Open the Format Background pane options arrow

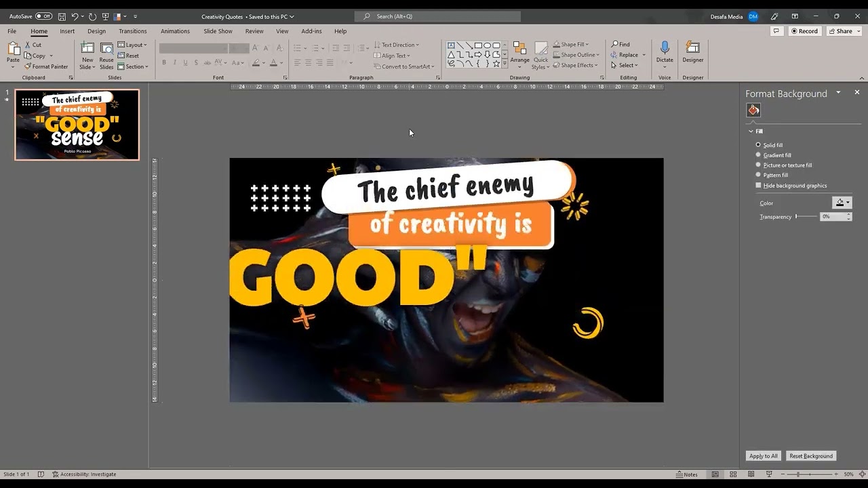(x=838, y=92)
